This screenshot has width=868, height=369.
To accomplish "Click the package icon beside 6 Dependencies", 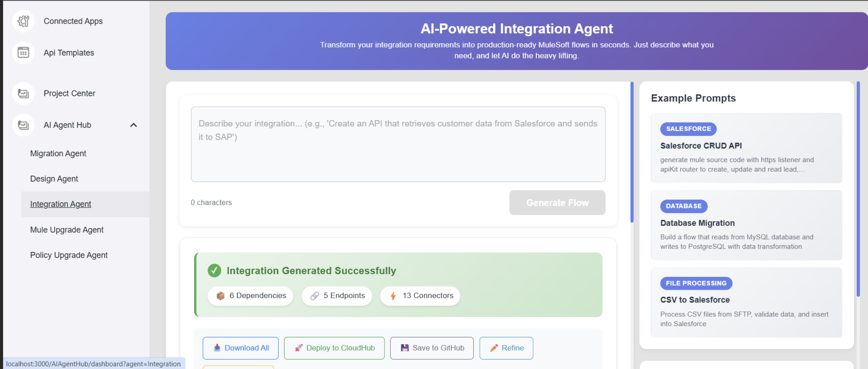I will 220,296.
